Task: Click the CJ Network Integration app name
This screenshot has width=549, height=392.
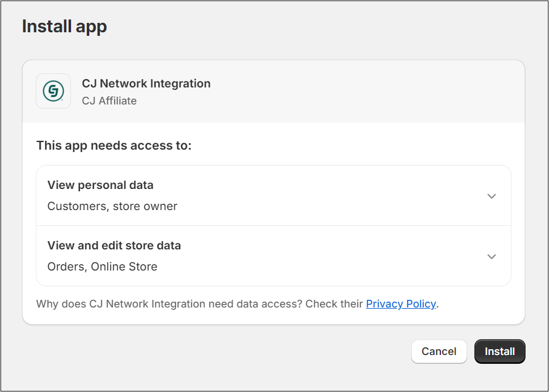Action: (146, 83)
